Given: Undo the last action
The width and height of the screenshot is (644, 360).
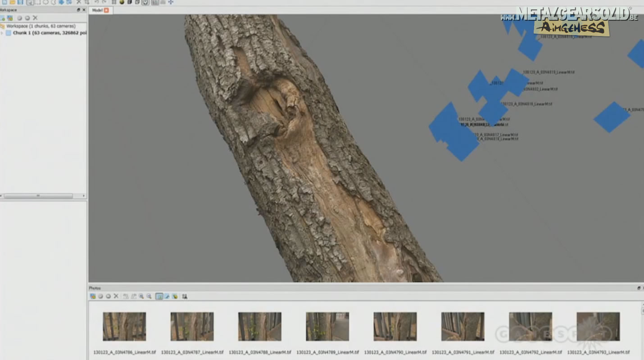Looking at the screenshot, I should [x=96, y=2].
